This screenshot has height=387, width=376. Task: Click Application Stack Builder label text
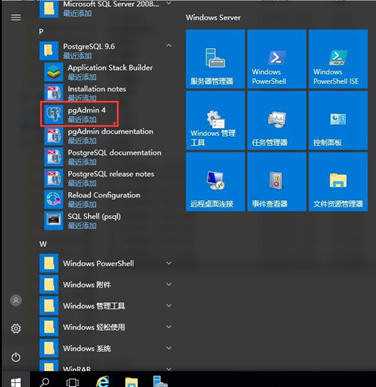(110, 68)
